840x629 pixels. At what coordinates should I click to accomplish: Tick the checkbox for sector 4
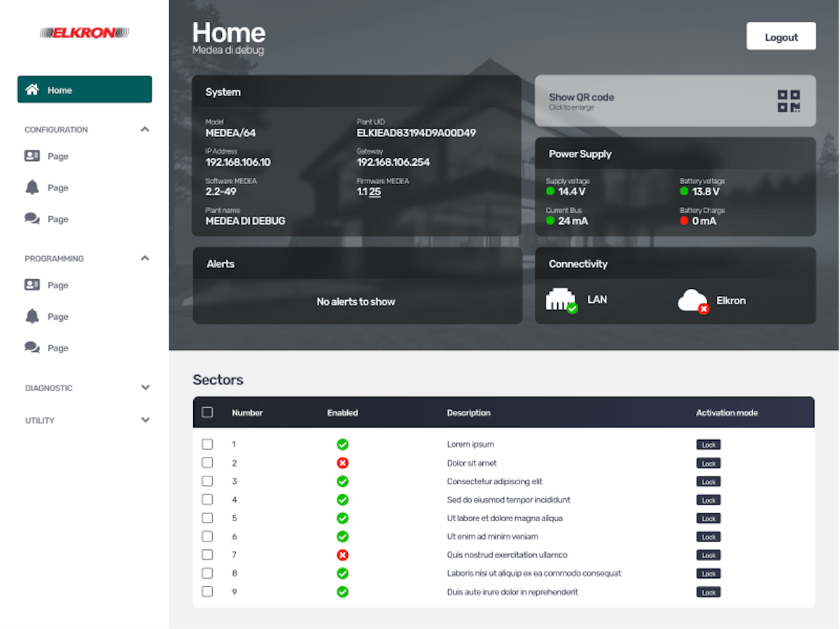click(207, 500)
